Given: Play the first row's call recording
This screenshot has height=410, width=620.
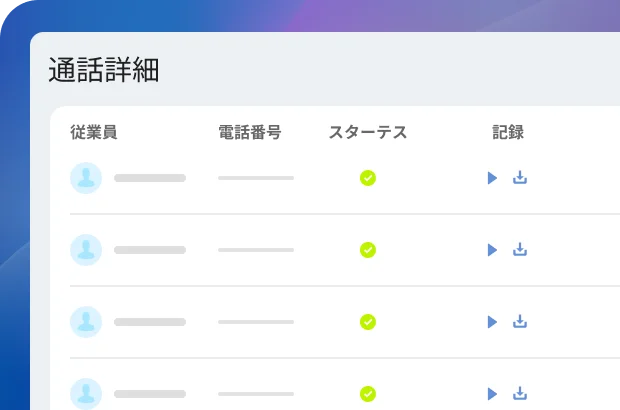Looking at the screenshot, I should point(492,178).
